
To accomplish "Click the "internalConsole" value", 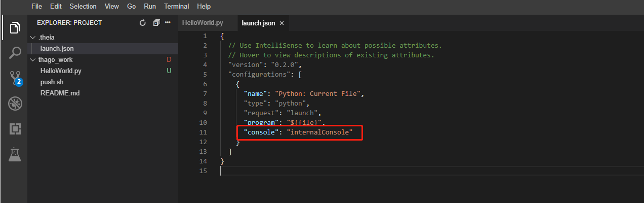I will tap(319, 132).
